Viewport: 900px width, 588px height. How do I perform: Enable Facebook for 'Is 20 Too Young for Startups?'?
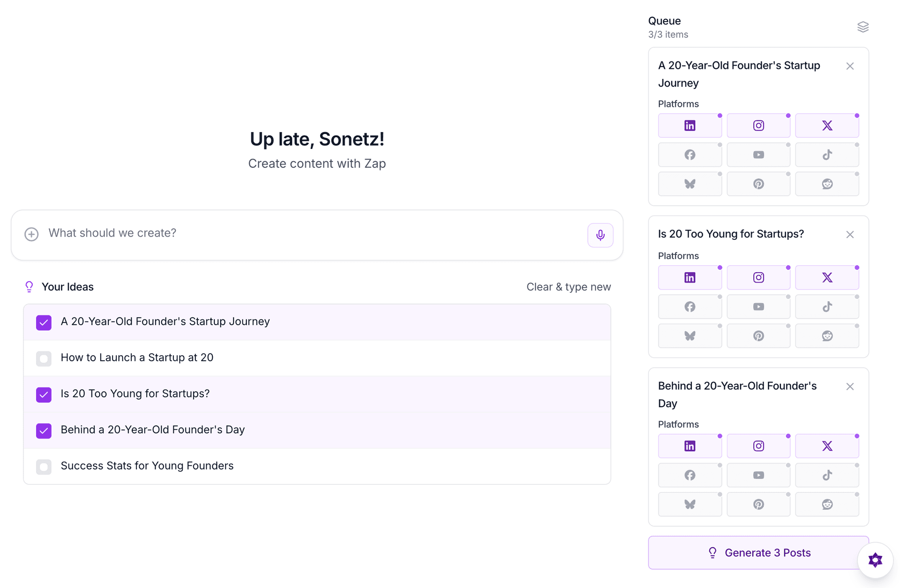(x=690, y=306)
